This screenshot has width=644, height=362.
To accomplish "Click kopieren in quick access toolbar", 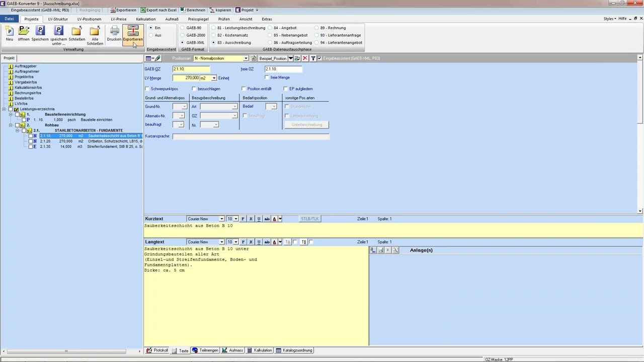I will pyautogui.click(x=220, y=10).
